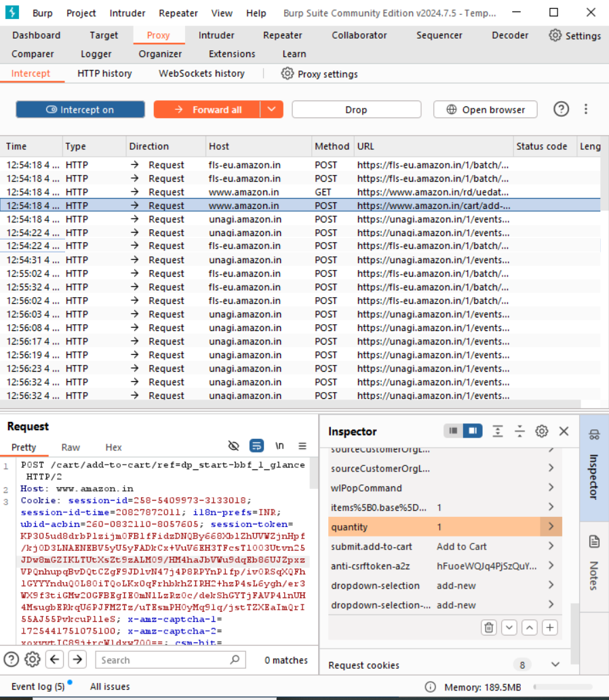Focus the Search input field

(x=170, y=659)
